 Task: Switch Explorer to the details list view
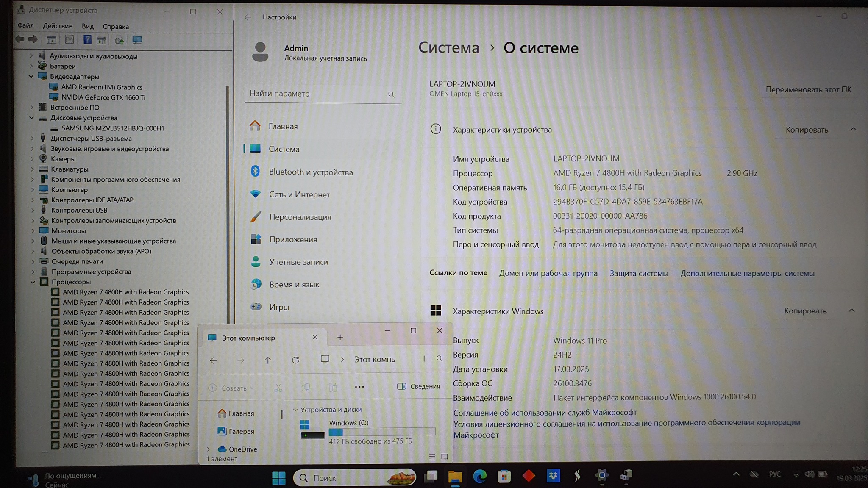pyautogui.click(x=431, y=457)
